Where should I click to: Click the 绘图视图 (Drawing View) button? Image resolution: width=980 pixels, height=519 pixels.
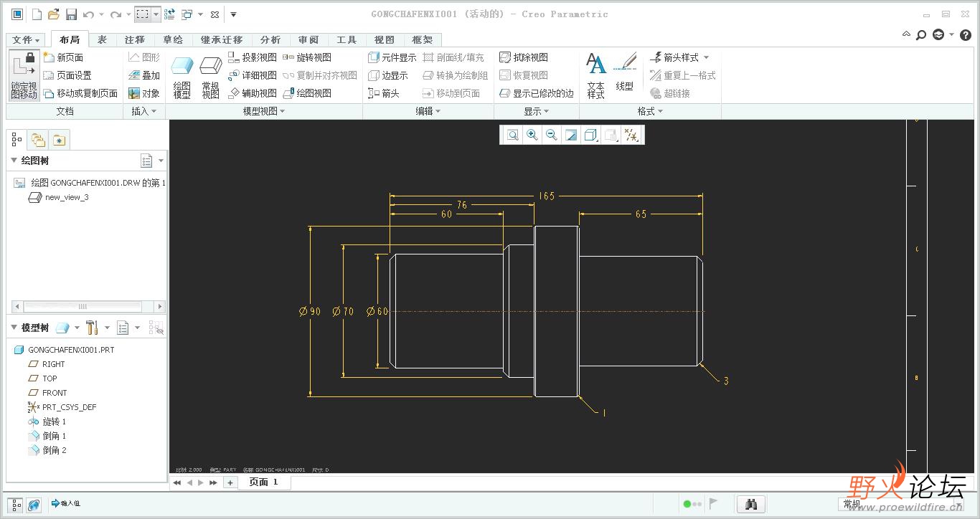tap(307, 93)
